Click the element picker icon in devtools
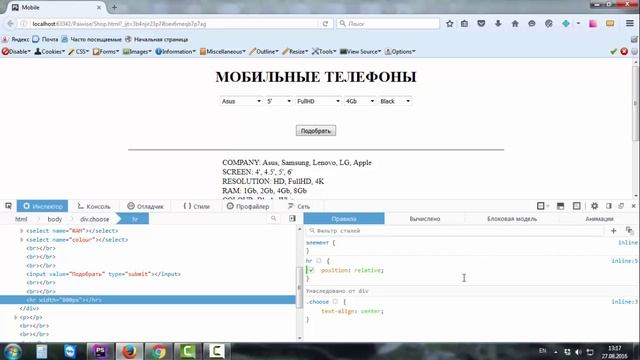Screen dimensions: 640x360 [8, 206]
